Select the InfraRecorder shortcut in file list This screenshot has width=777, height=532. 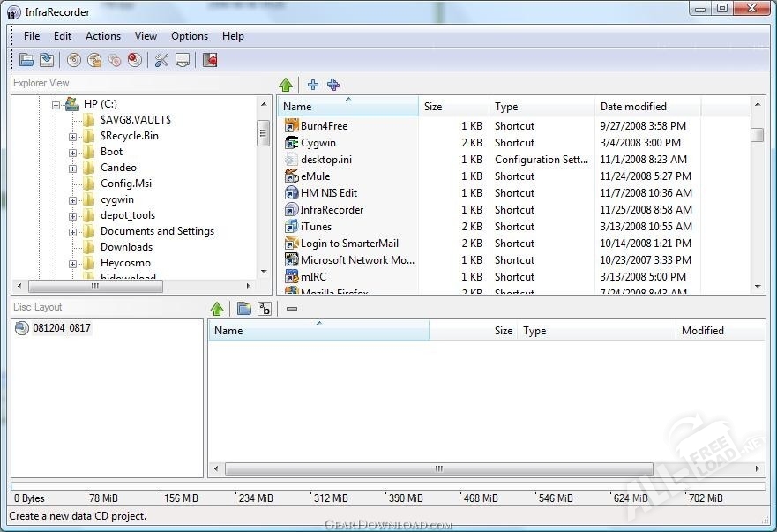[x=332, y=210]
